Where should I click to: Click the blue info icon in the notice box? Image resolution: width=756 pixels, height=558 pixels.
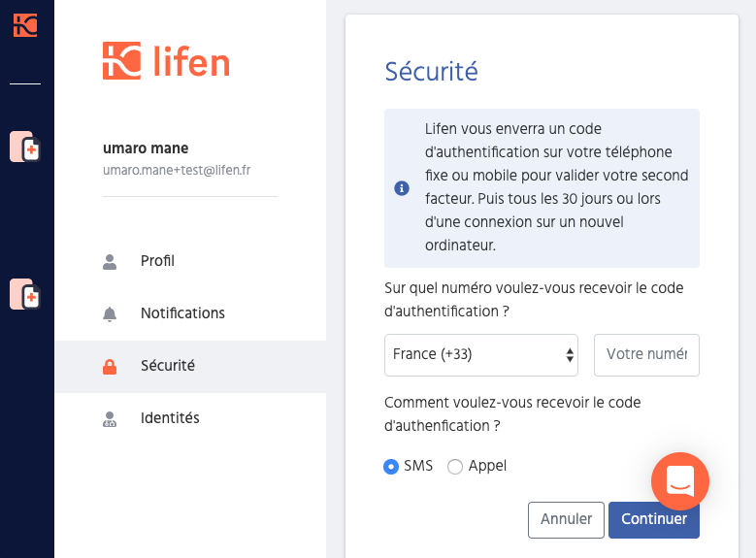click(402, 188)
